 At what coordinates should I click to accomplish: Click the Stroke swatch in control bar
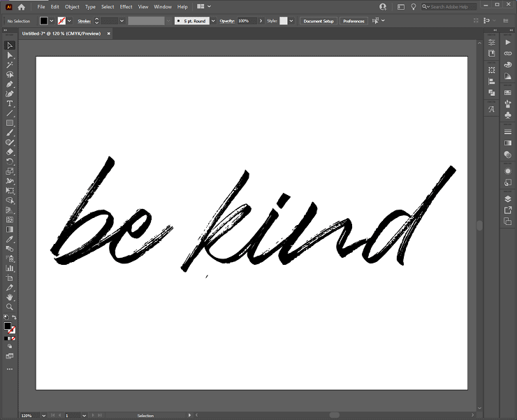point(61,21)
